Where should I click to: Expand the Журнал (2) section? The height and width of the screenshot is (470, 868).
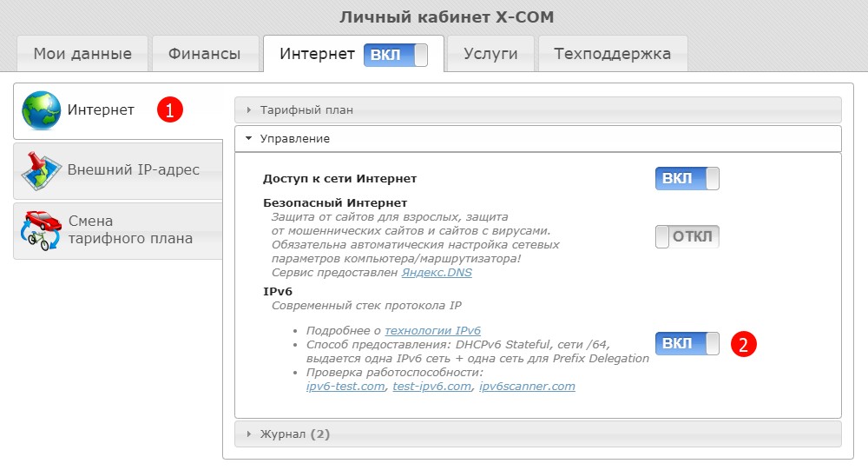[295, 434]
